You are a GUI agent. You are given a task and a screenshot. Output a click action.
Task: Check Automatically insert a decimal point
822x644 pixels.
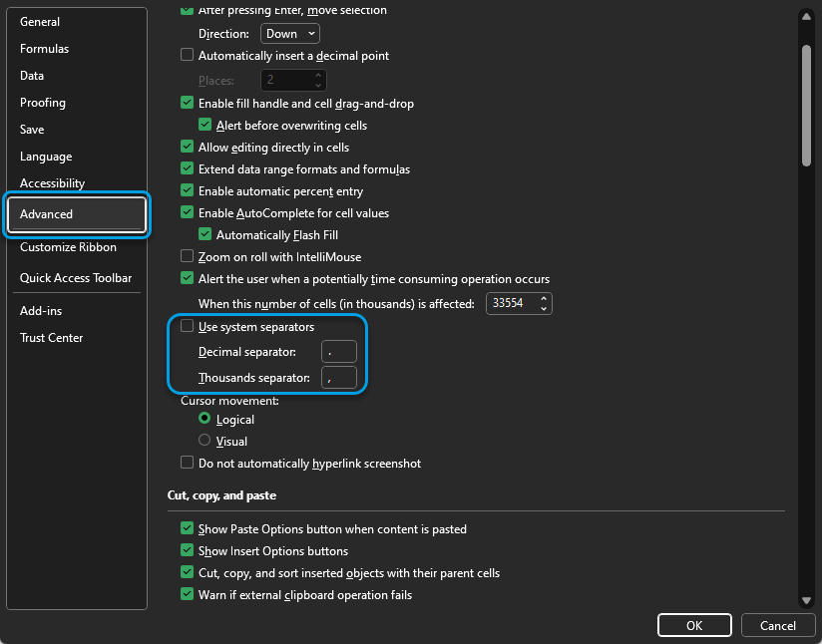(187, 55)
